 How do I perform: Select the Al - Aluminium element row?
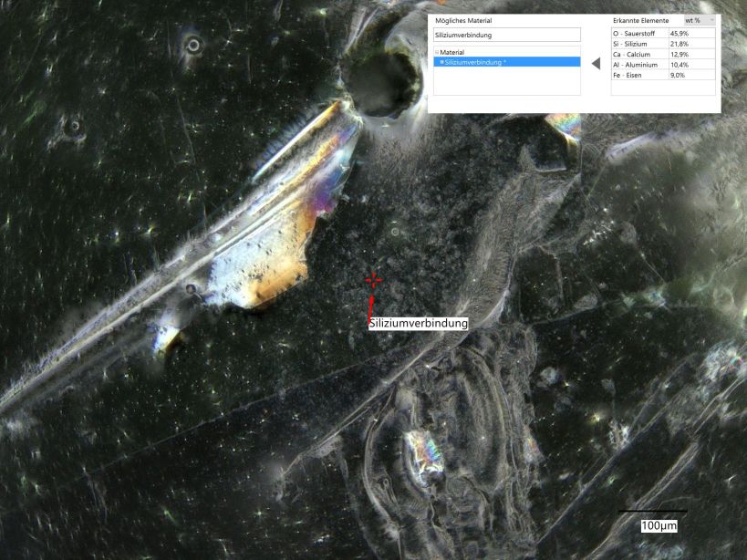pyautogui.click(x=639, y=65)
